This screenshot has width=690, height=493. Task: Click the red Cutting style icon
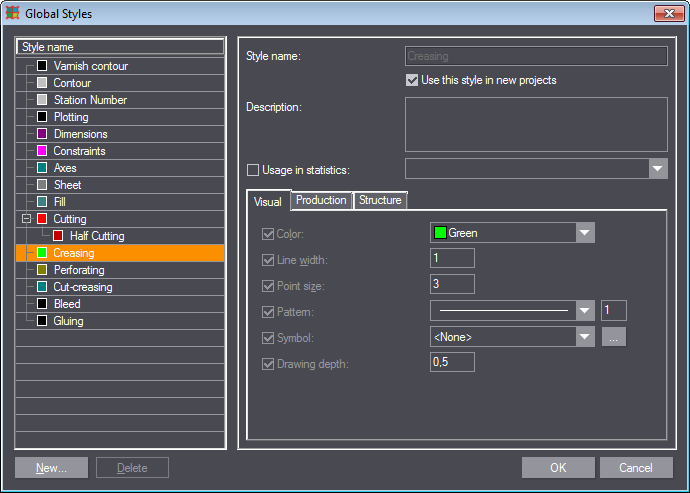tap(42, 219)
